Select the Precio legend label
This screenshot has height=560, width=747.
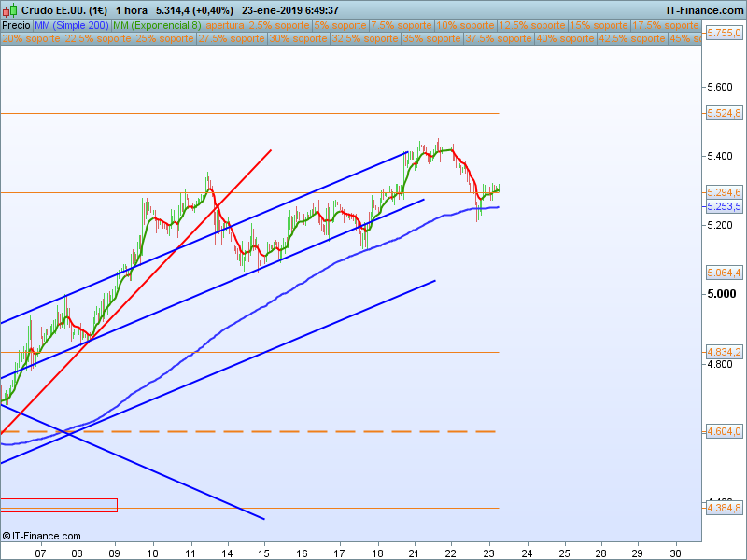(16, 25)
